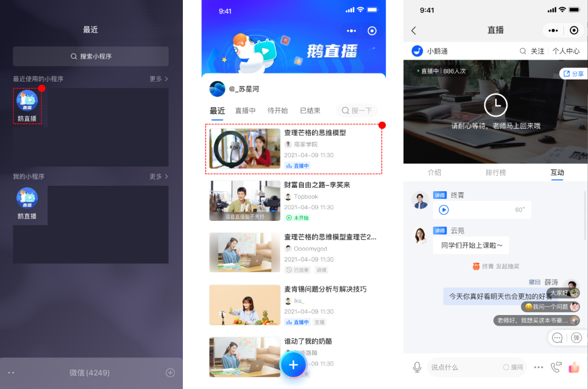Click the 搜一下 search box

pos(356,111)
